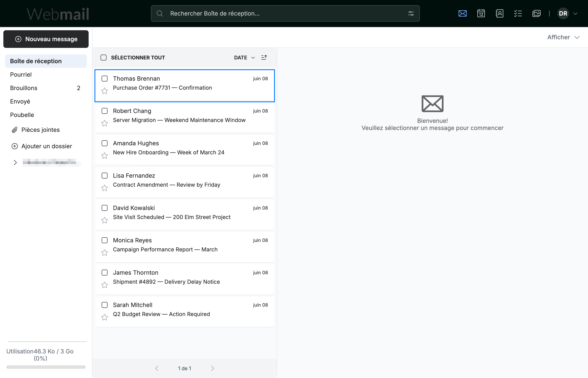This screenshot has width=588, height=378.
Task: Star the Robert Chang message
Action: coord(105,123)
